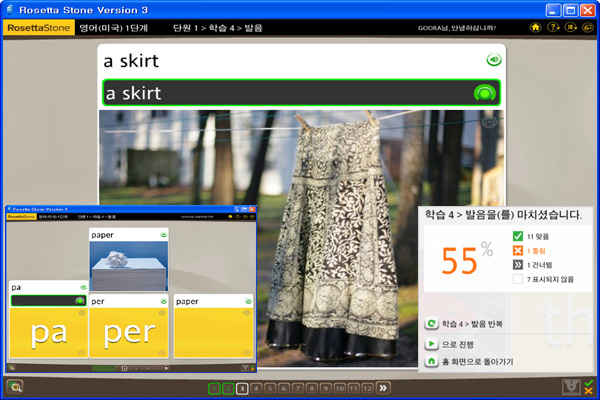Screen dimensions: 600x400
Task: Click the double-arrow next button after screen 12
Action: pos(383,389)
